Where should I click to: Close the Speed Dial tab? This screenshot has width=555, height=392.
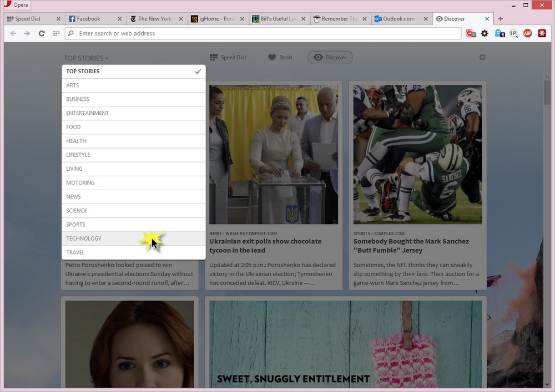(x=58, y=19)
